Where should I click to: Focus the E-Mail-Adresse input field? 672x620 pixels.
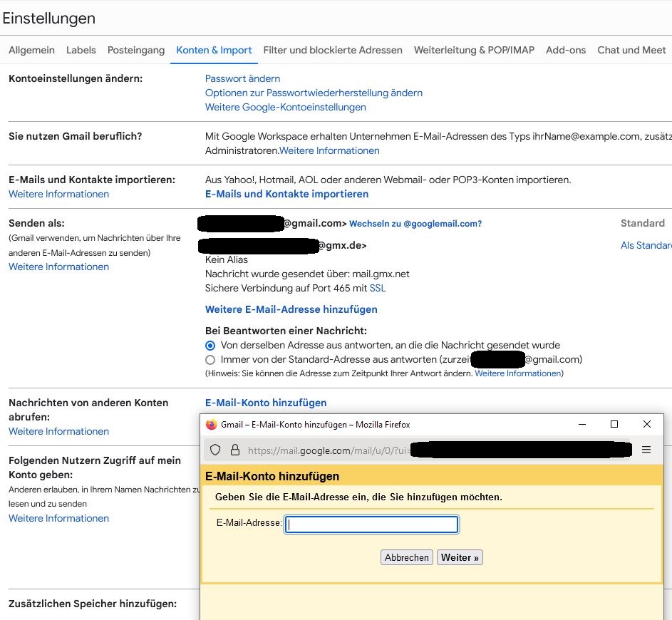click(x=371, y=525)
